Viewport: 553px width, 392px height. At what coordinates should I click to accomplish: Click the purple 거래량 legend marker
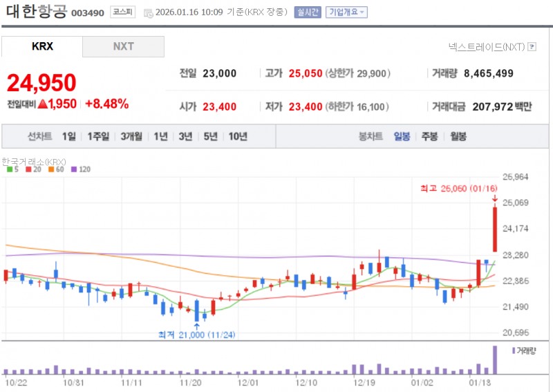coord(514,351)
